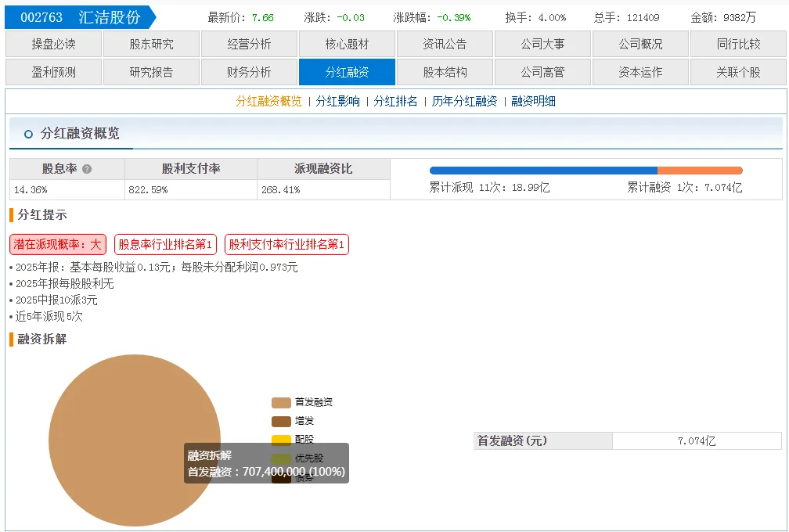Image resolution: width=789 pixels, height=532 pixels.
Task: Click the 最新价 7.66 quote value
Action: coord(263,17)
